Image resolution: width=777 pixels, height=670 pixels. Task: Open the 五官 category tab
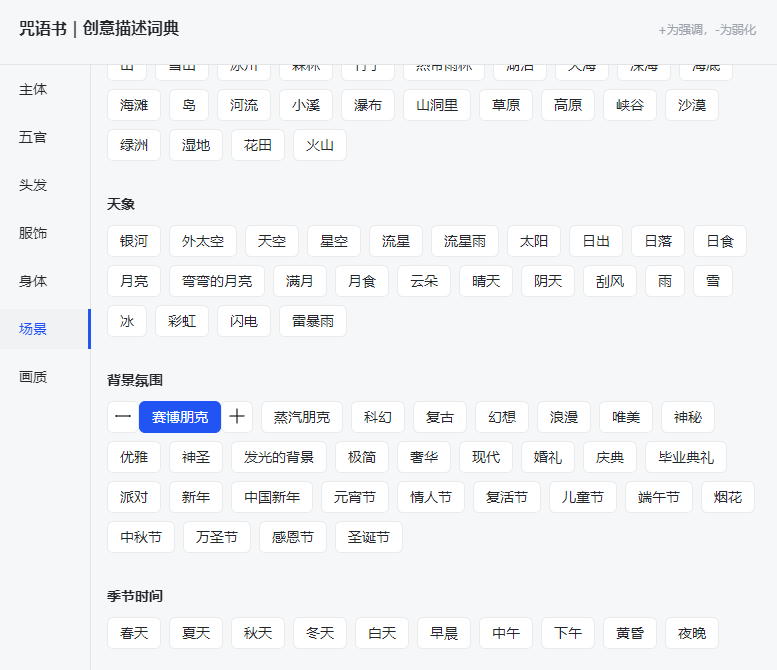coord(33,137)
